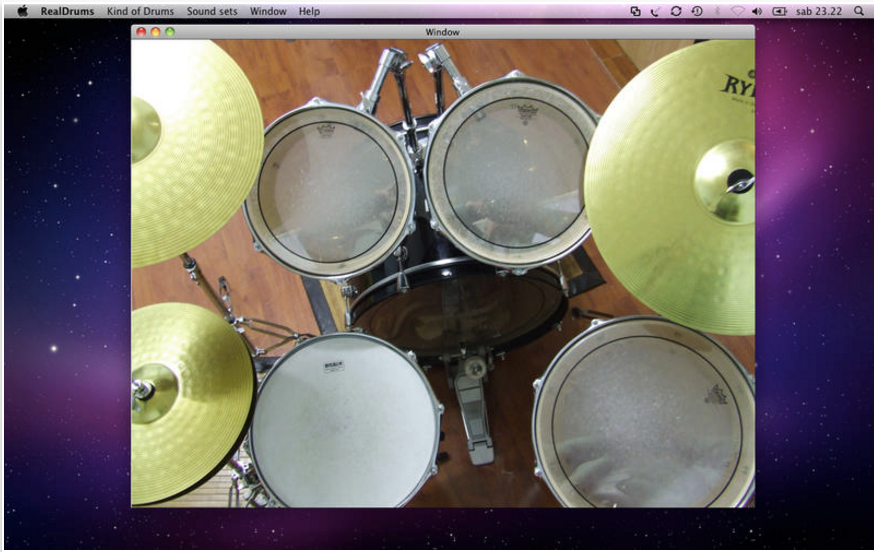Click the Time Machine clock icon
Image resolution: width=874 pixels, height=552 pixels.
tap(697, 11)
